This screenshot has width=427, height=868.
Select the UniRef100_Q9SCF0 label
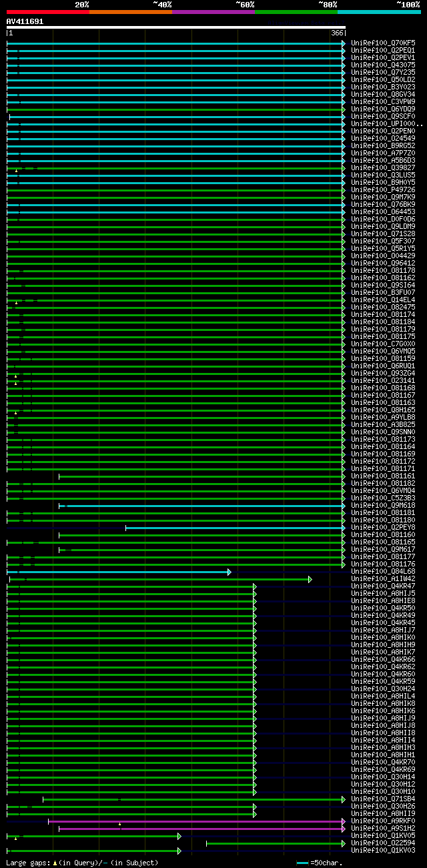click(x=383, y=116)
